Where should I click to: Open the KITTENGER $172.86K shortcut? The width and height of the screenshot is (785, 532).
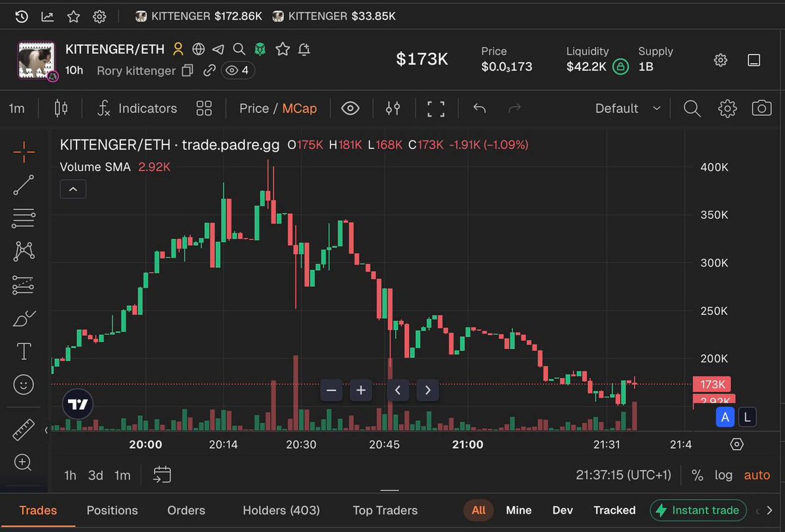[198, 16]
